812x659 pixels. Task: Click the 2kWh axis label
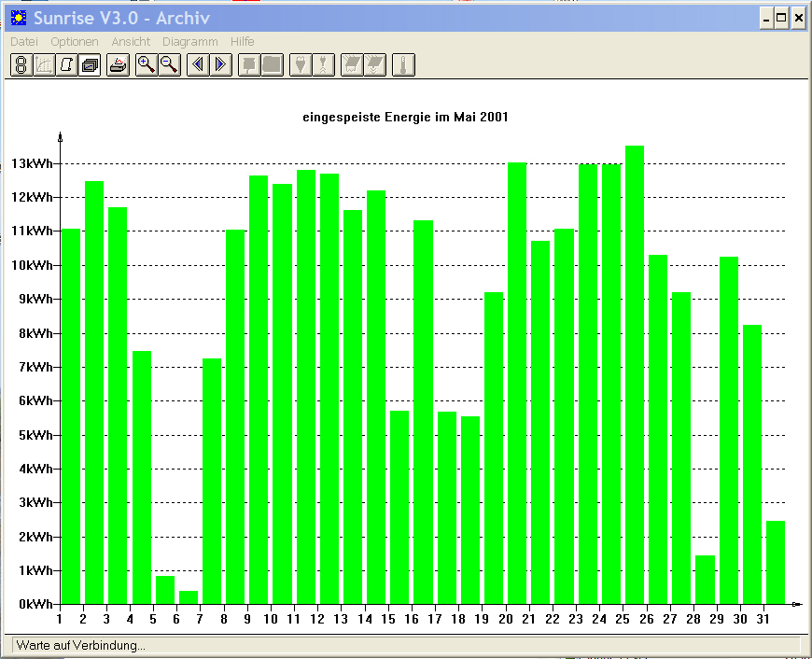35,537
